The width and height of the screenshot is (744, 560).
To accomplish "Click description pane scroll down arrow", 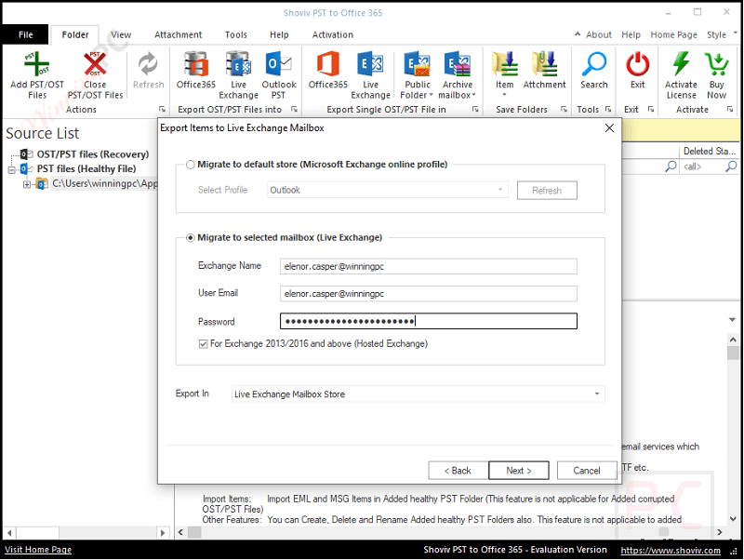I will point(733,519).
